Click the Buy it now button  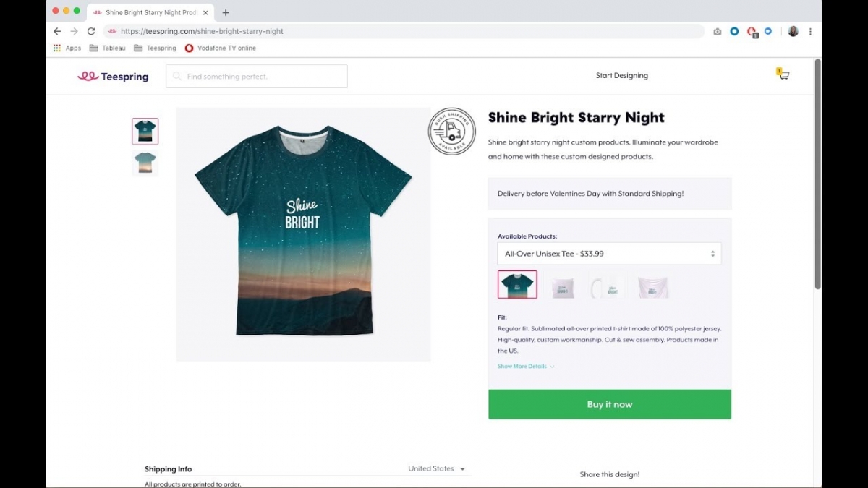[609, 404]
